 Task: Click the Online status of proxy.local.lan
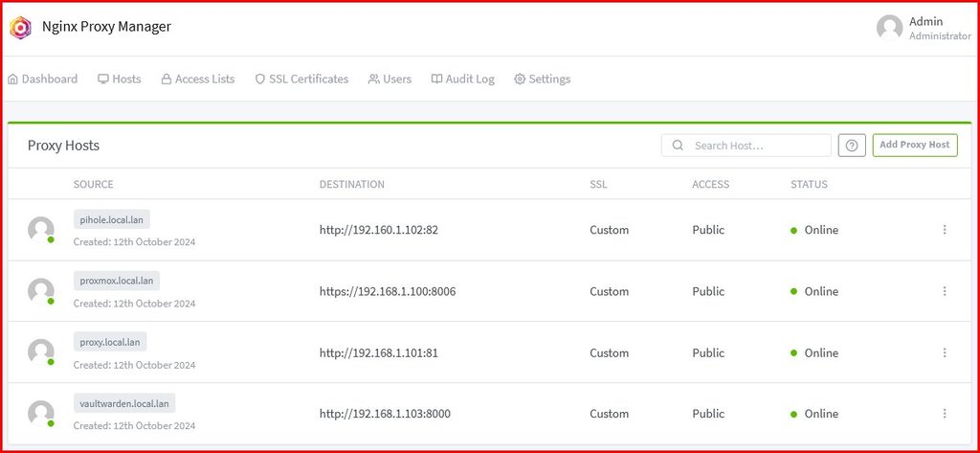pos(814,352)
